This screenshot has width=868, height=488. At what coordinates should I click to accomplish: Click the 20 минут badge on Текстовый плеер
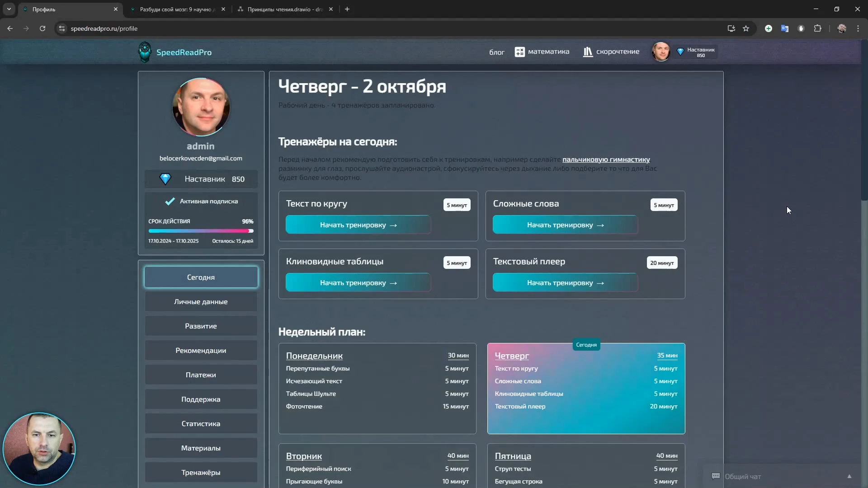[x=662, y=263]
